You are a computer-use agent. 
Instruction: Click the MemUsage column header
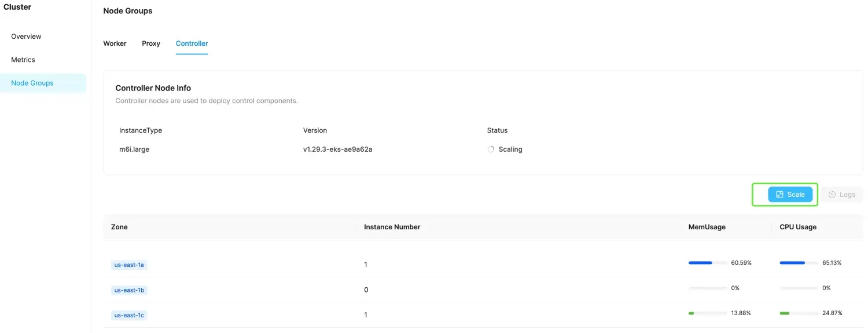tap(707, 227)
